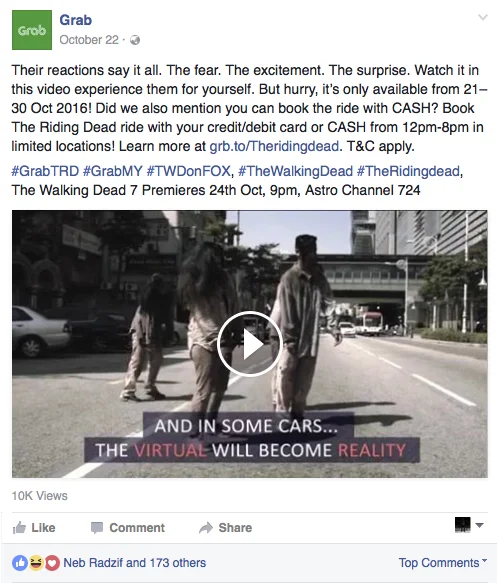Expand the post-as profile selector dropdown

tap(469, 525)
